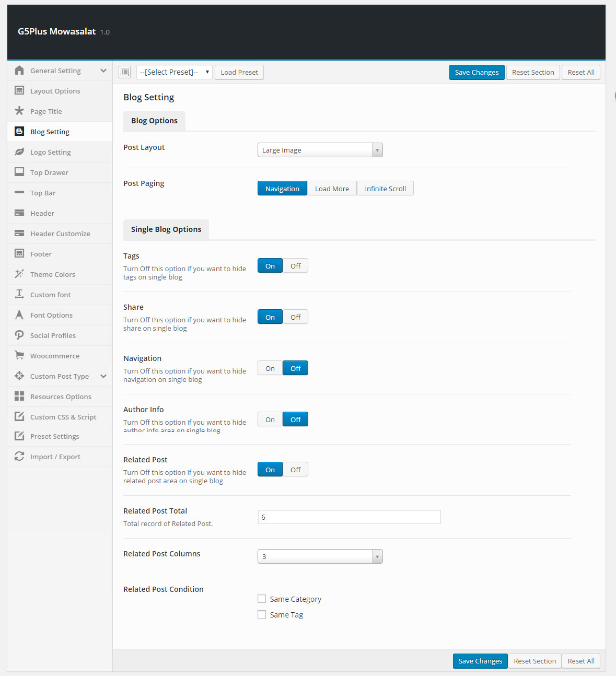This screenshot has height=676, width=616.
Task: Turn Off the Tags toggle
Action: pyautogui.click(x=295, y=266)
